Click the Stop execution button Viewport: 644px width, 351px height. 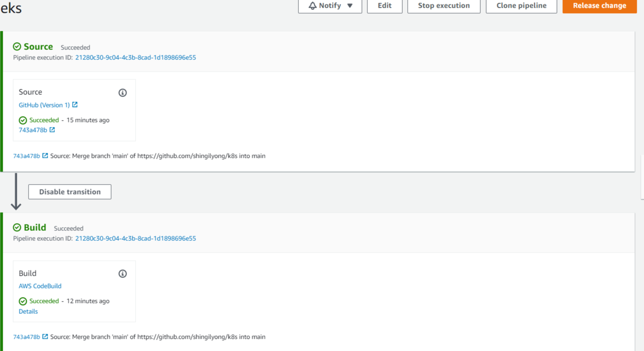tap(444, 6)
